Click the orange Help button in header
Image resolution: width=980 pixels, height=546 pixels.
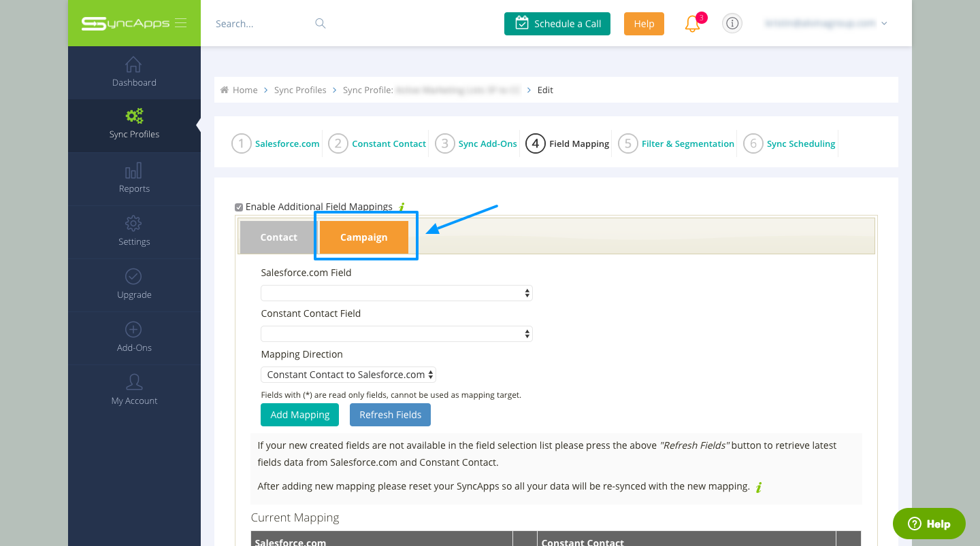[x=644, y=24]
